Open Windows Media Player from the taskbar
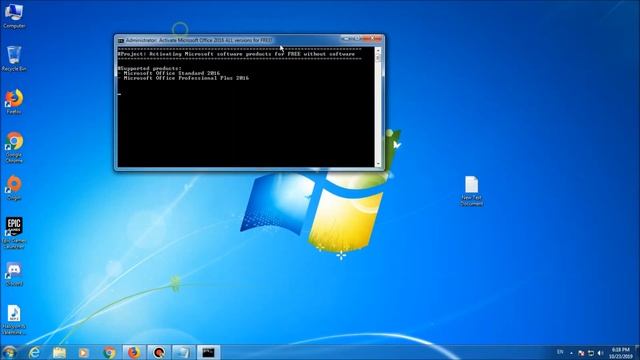This screenshot has height=360, width=640. 84,352
